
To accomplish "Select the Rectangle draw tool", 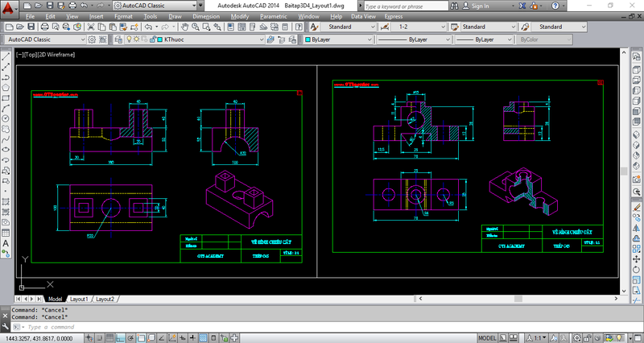I will 6,98.
